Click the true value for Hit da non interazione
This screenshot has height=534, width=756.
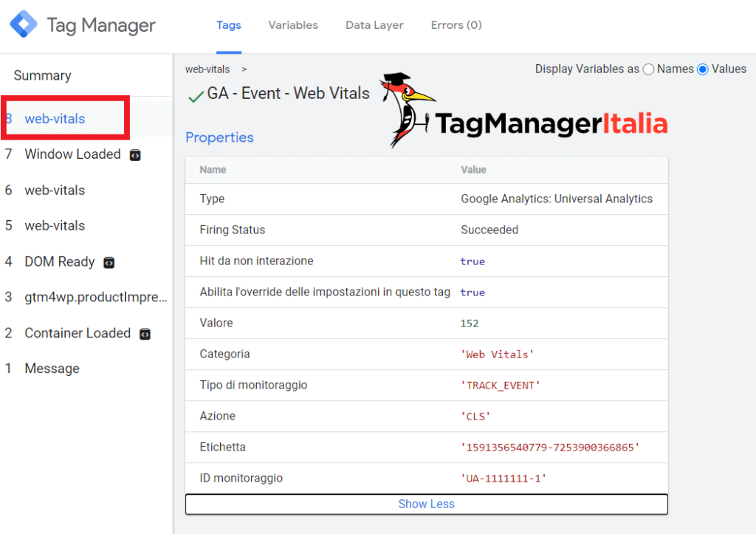click(472, 261)
